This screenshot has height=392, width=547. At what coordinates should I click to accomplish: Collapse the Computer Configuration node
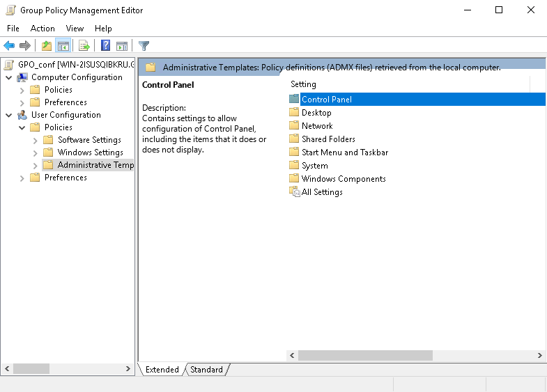point(9,77)
